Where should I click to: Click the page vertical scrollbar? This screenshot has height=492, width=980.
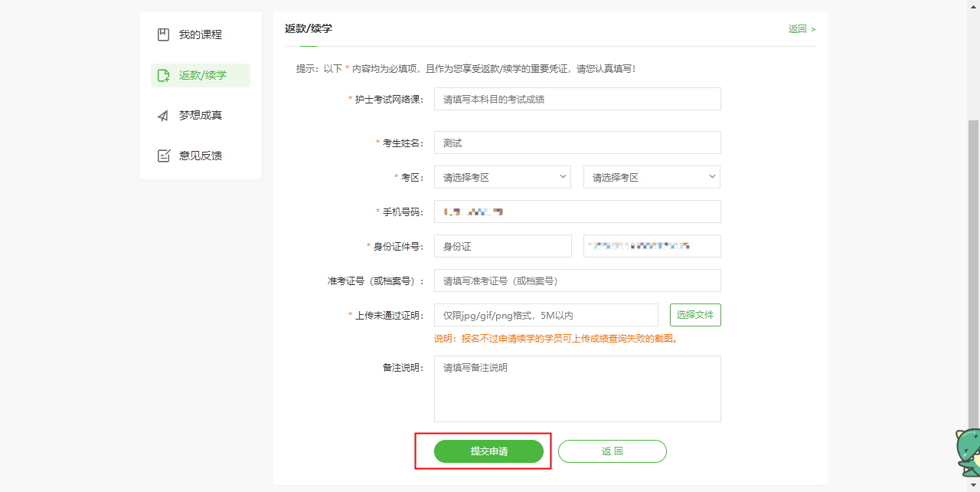[974, 268]
